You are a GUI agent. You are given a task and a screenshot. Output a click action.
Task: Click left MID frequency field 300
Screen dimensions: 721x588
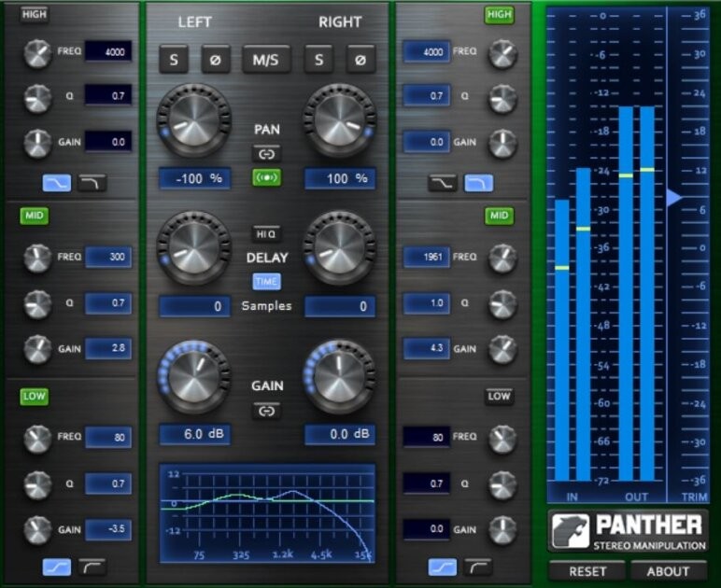[108, 257]
